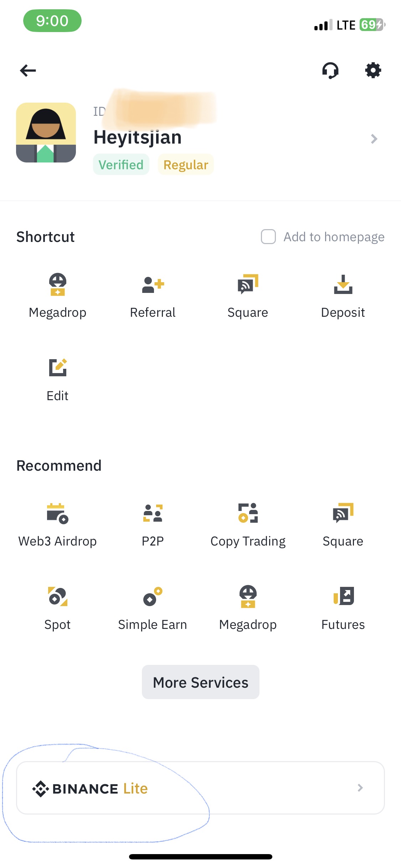Expand profile details chevron next to Heyitsjian
Screen dimensions: 401x868
374,139
